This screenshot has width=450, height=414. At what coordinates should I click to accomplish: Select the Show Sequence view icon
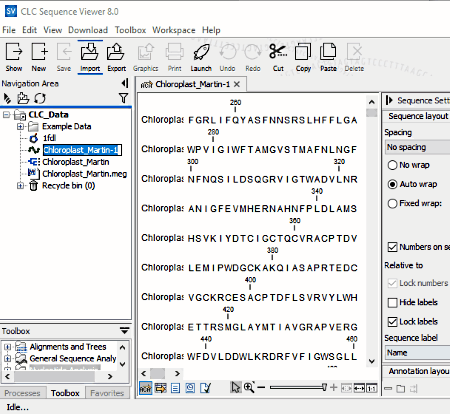145,388
